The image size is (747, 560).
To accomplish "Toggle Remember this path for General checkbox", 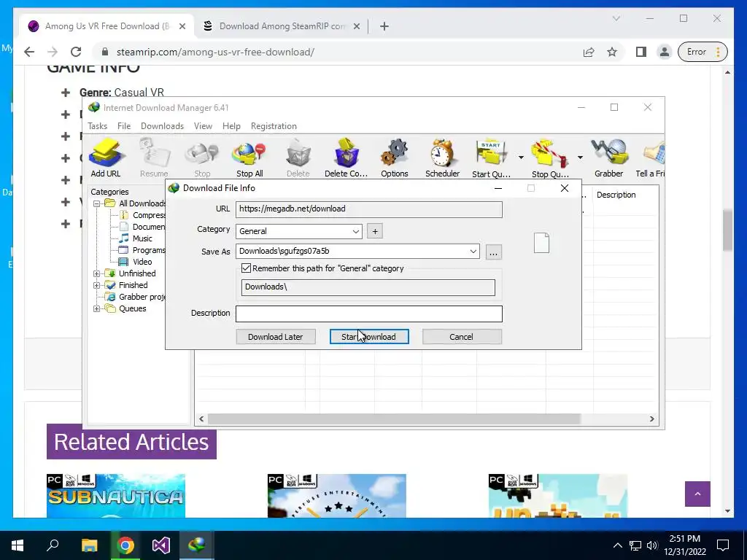I will (246, 268).
